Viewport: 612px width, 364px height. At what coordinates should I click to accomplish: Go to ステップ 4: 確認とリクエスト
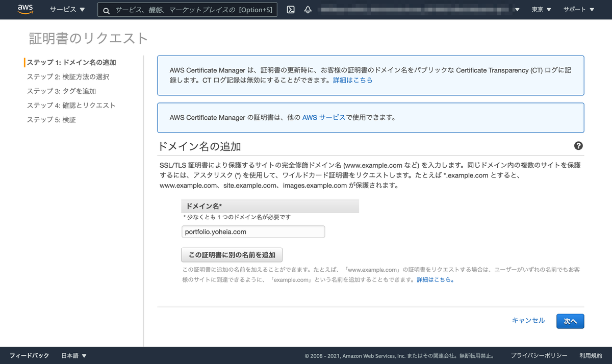coord(71,105)
